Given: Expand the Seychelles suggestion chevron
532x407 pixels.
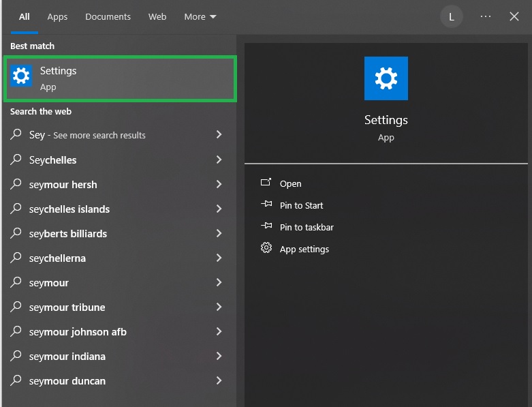Looking at the screenshot, I should (x=219, y=160).
